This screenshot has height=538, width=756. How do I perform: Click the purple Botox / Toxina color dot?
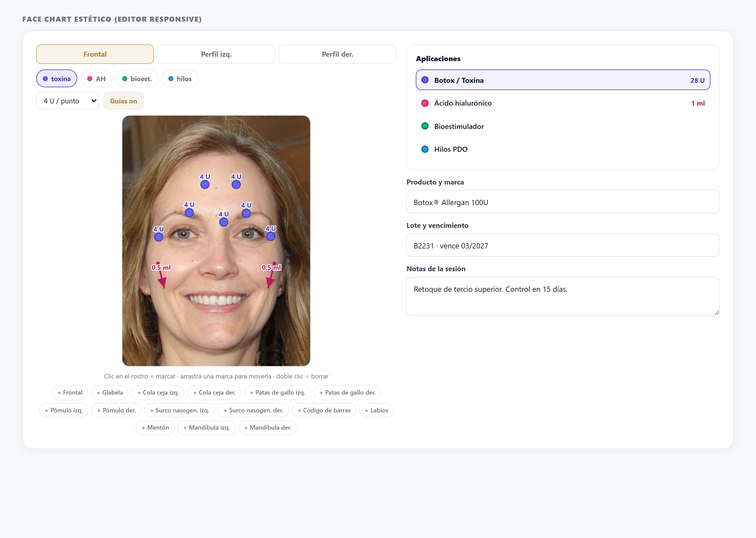(x=425, y=80)
